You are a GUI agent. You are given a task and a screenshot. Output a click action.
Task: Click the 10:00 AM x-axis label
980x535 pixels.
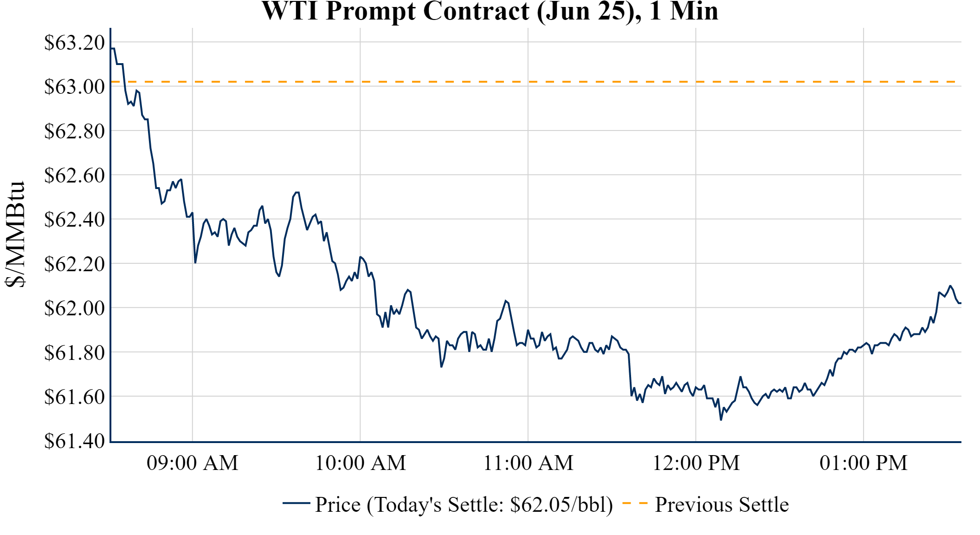pos(361,463)
